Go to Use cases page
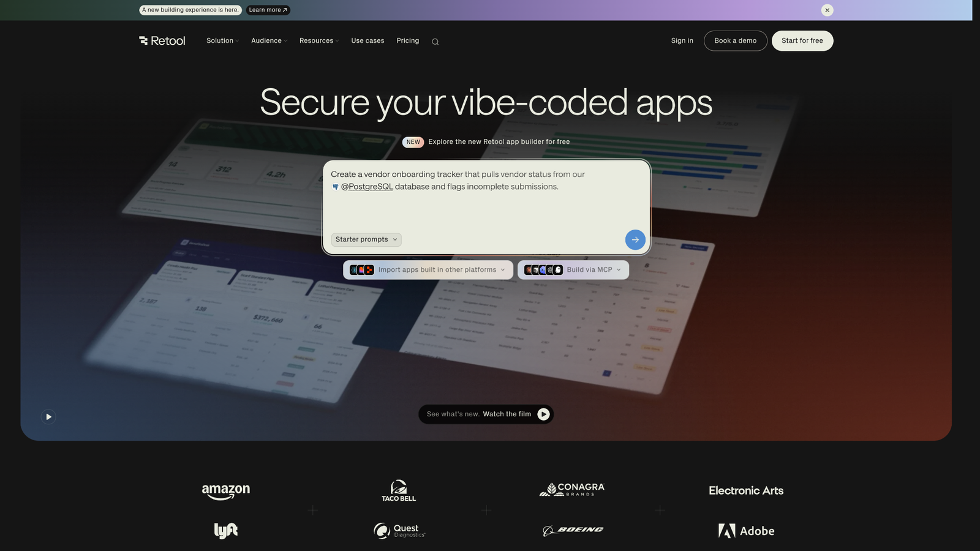 [367, 41]
